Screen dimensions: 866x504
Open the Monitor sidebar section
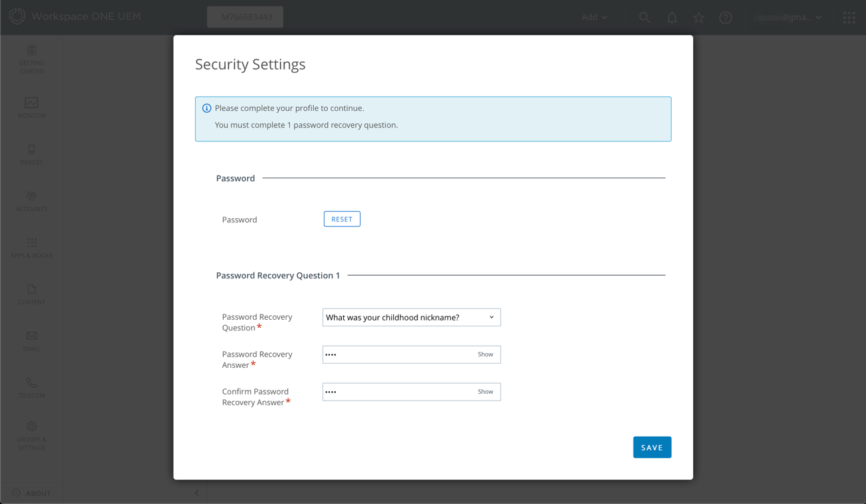pyautogui.click(x=31, y=107)
